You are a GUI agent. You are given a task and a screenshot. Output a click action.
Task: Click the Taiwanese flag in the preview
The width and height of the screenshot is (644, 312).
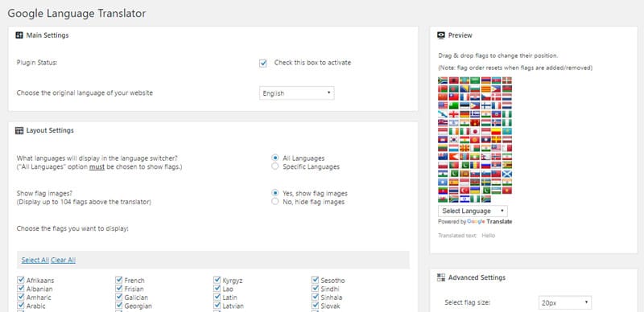(454, 96)
